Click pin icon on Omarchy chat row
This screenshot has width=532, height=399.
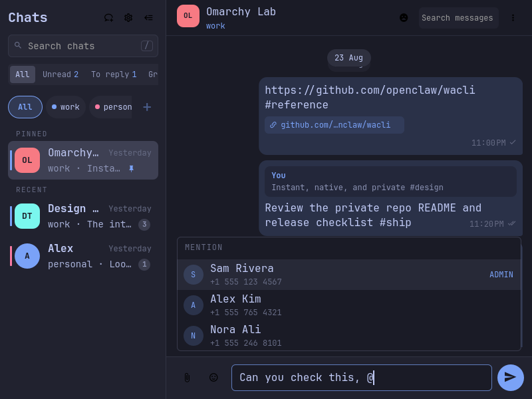(x=131, y=169)
